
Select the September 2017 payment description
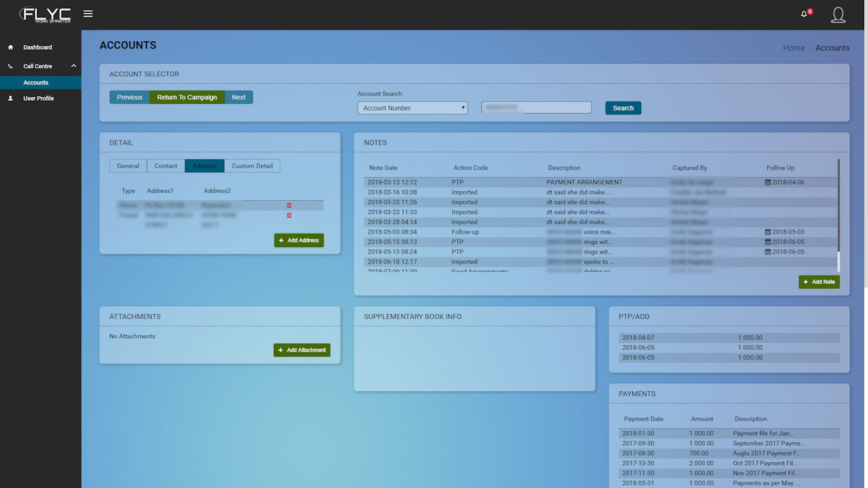(x=769, y=443)
